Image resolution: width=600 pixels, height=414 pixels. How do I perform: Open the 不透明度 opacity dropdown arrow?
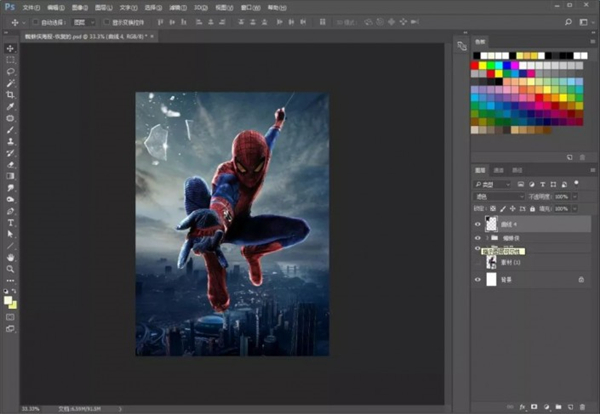coord(576,197)
